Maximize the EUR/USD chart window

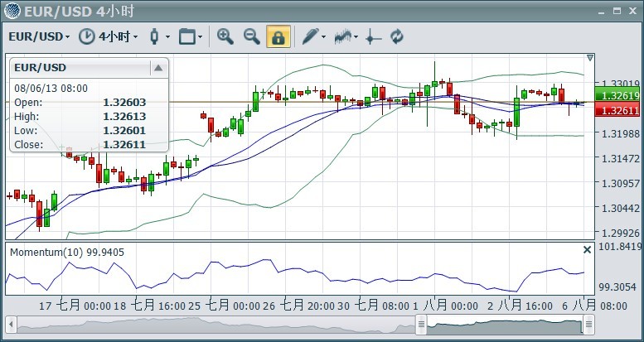617,11
